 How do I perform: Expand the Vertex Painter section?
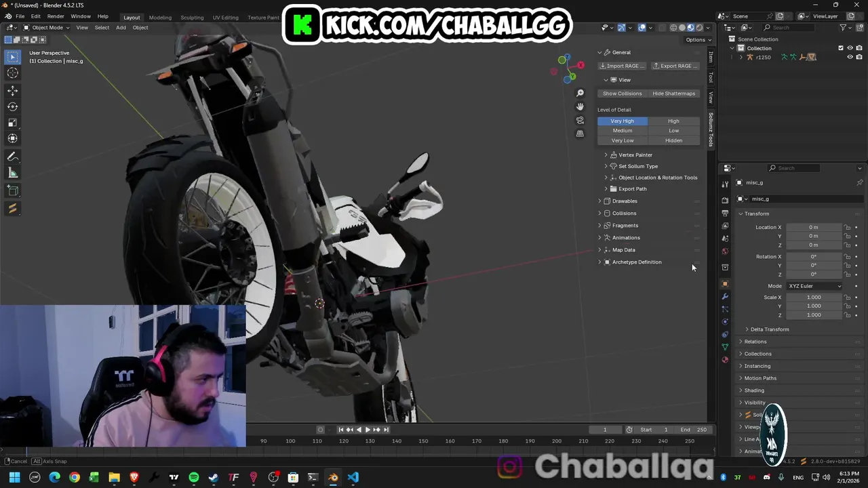(x=635, y=155)
